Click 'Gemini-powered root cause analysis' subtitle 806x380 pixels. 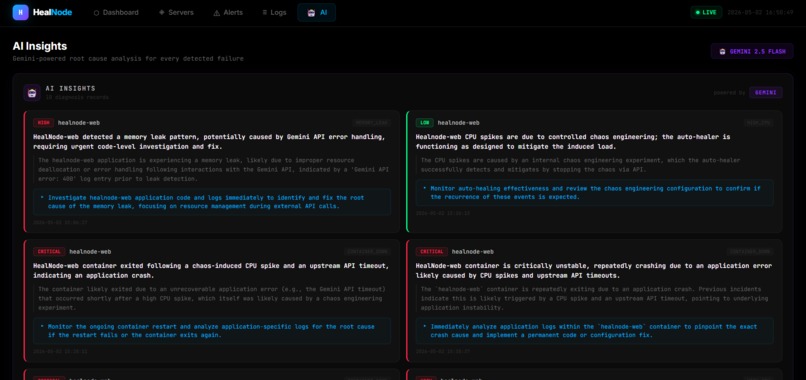point(128,59)
